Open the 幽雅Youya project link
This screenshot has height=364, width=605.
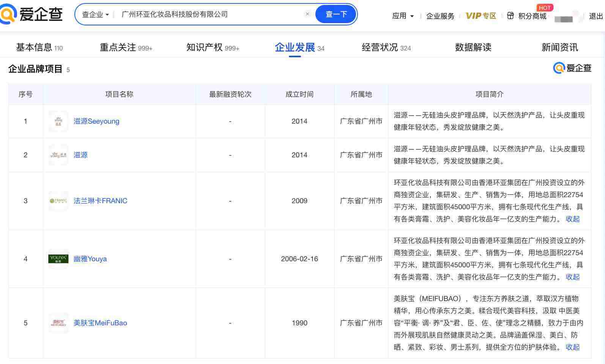90,259
